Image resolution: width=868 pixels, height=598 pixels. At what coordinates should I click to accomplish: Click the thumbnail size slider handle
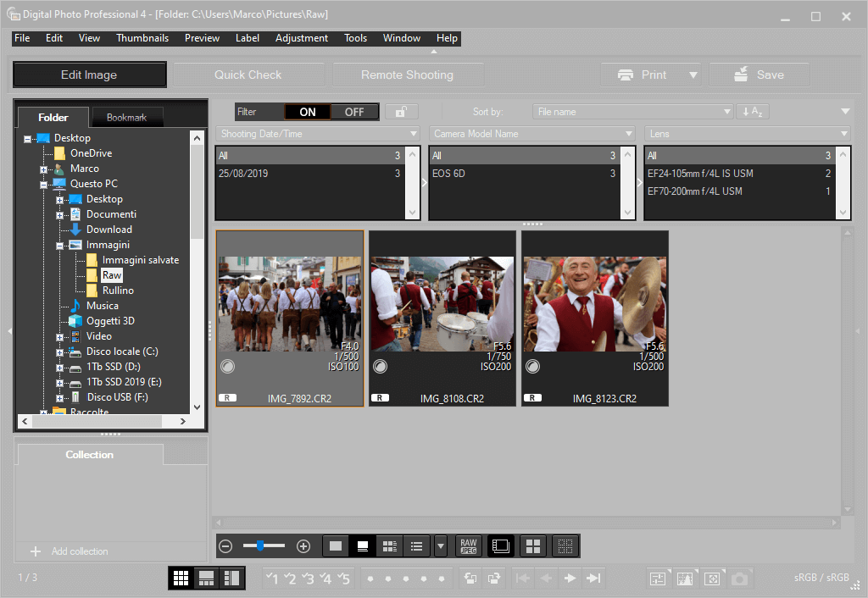click(260, 546)
